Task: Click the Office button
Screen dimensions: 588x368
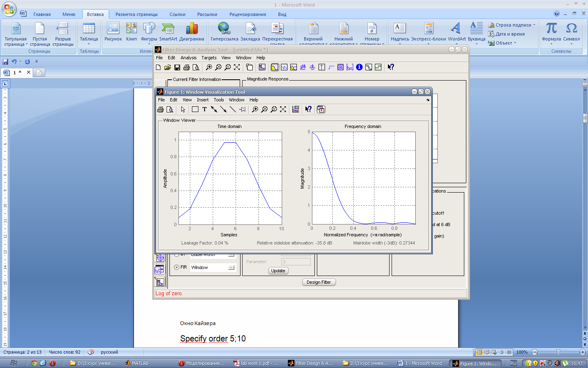Action: point(9,9)
